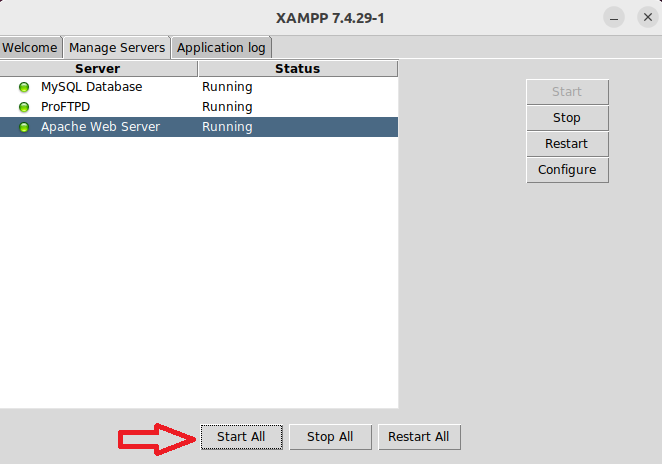Image resolution: width=662 pixels, height=464 pixels.
Task: Click the Status column header
Action: pyautogui.click(x=297, y=69)
